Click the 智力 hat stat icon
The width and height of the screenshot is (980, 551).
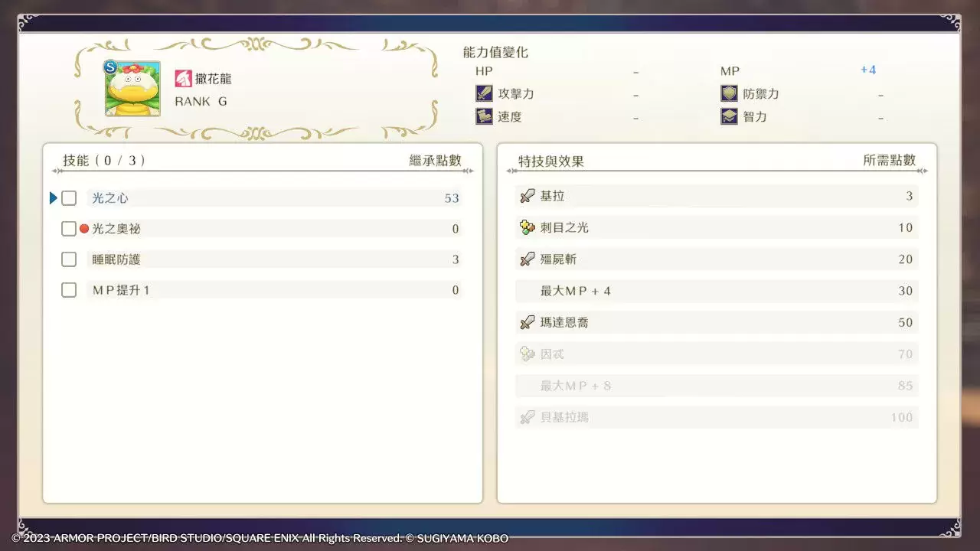729,116
